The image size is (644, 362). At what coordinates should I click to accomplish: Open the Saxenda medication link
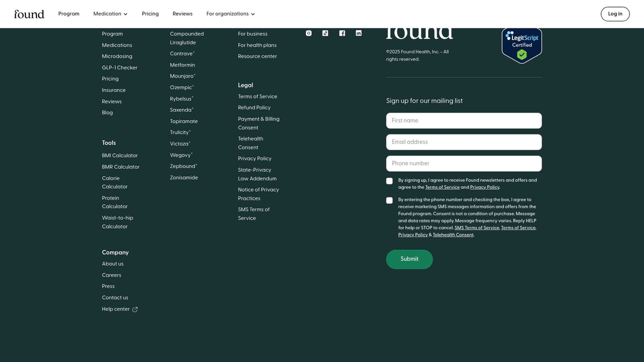[x=181, y=110]
